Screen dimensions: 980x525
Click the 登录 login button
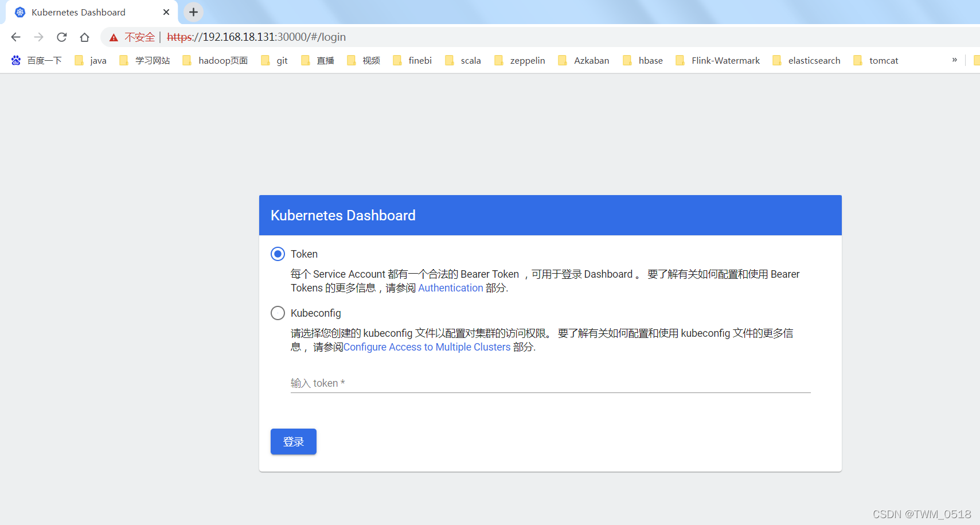click(293, 442)
